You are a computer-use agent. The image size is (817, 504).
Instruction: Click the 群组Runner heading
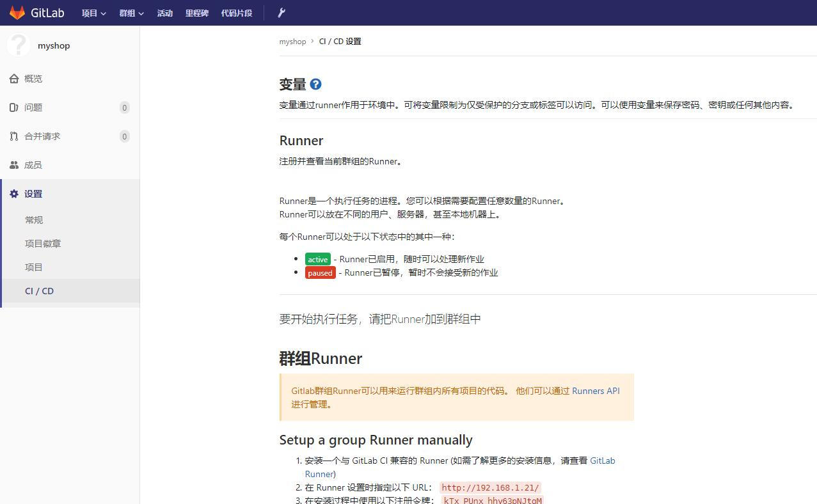321,358
